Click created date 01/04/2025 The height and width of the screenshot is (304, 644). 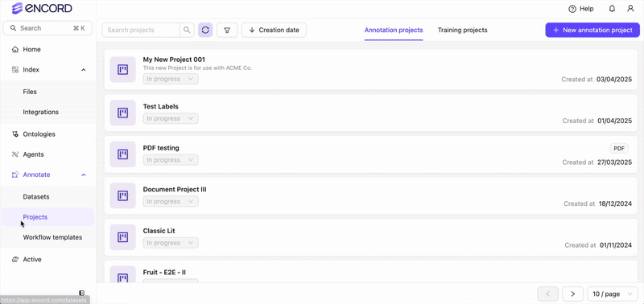click(x=614, y=121)
